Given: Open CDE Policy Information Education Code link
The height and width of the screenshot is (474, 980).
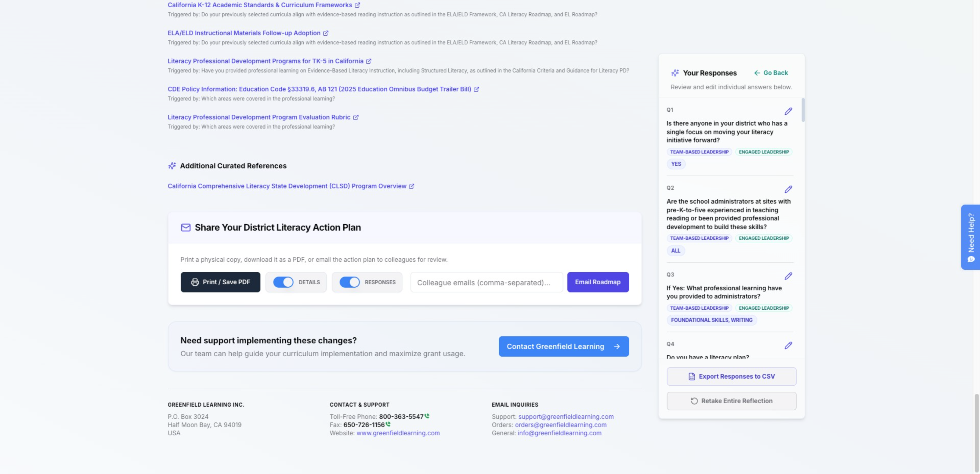Looking at the screenshot, I should pyautogui.click(x=320, y=89).
